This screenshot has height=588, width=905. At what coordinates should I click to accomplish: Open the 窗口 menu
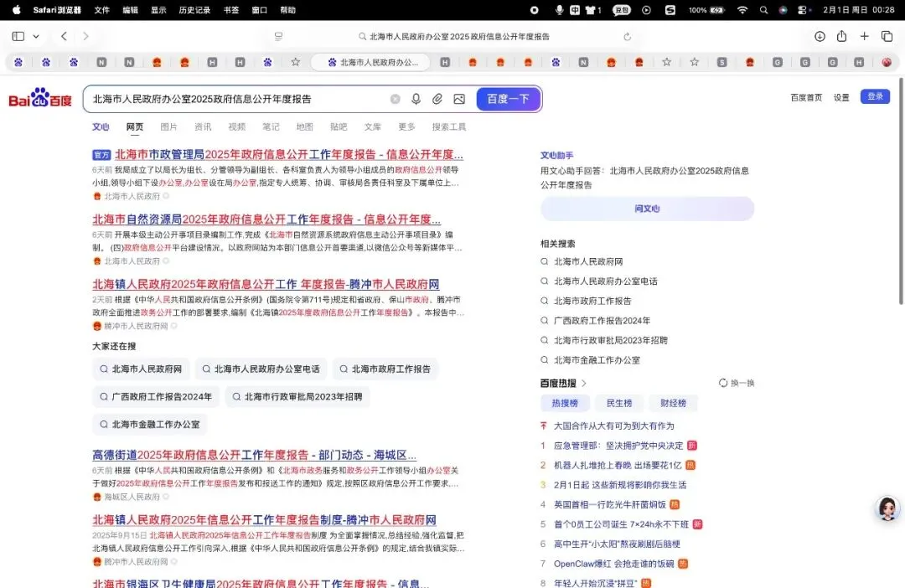pos(260,10)
